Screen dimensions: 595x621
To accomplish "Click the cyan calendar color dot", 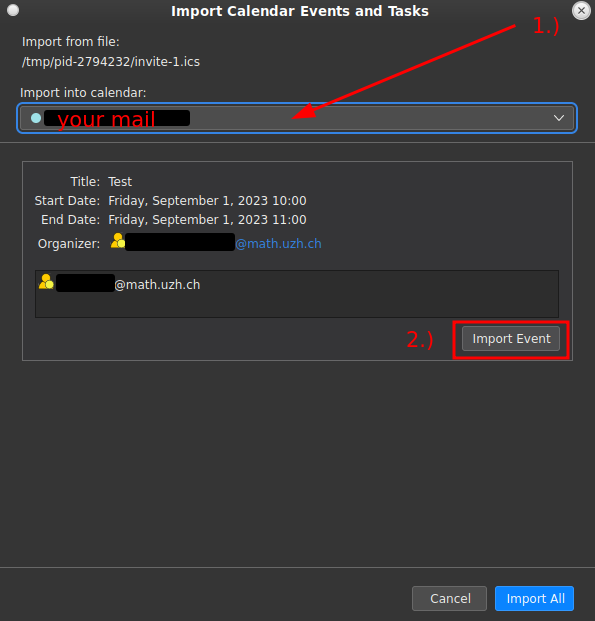I will tap(36, 118).
